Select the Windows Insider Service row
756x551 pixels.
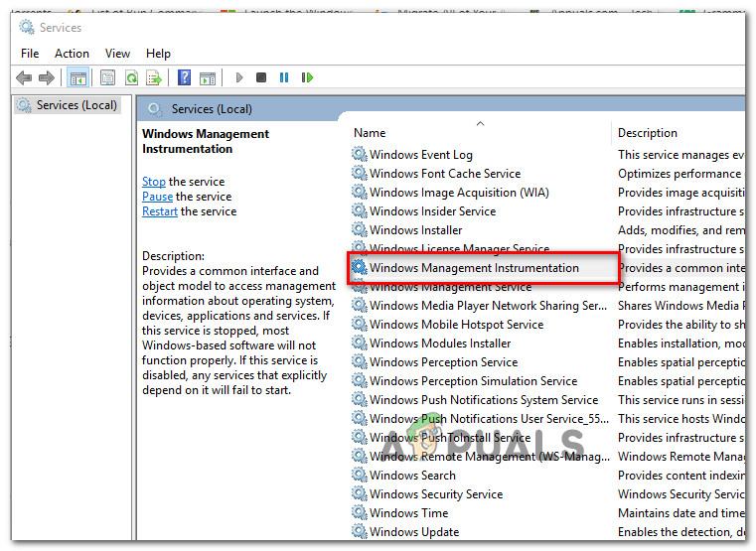coord(424,210)
